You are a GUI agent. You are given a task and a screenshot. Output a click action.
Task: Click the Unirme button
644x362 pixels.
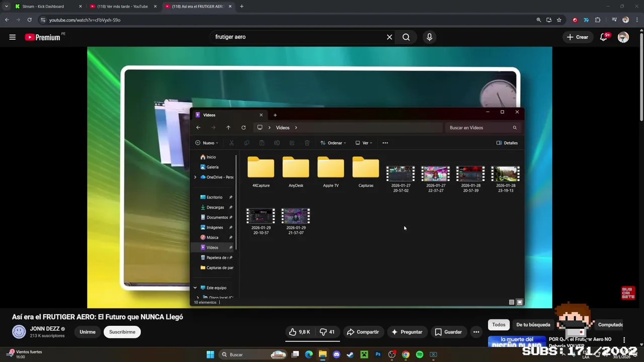tap(88, 332)
